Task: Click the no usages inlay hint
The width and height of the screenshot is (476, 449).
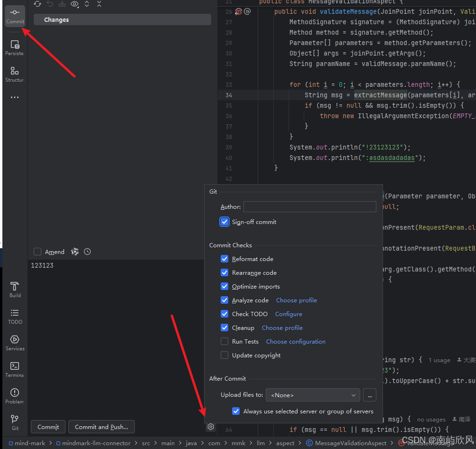Action: (431, 420)
